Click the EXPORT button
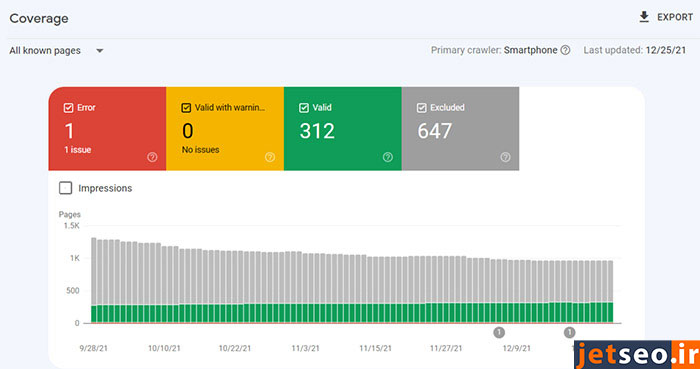Viewport: 700px width, 369px height. pyautogui.click(x=666, y=17)
